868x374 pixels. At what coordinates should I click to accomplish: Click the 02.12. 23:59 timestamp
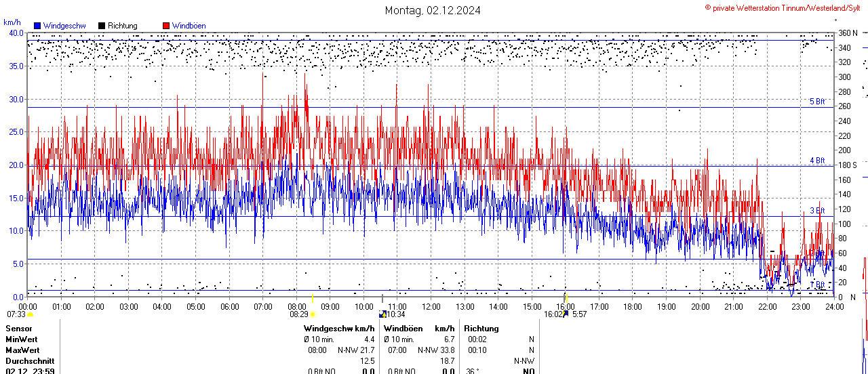coord(31,371)
